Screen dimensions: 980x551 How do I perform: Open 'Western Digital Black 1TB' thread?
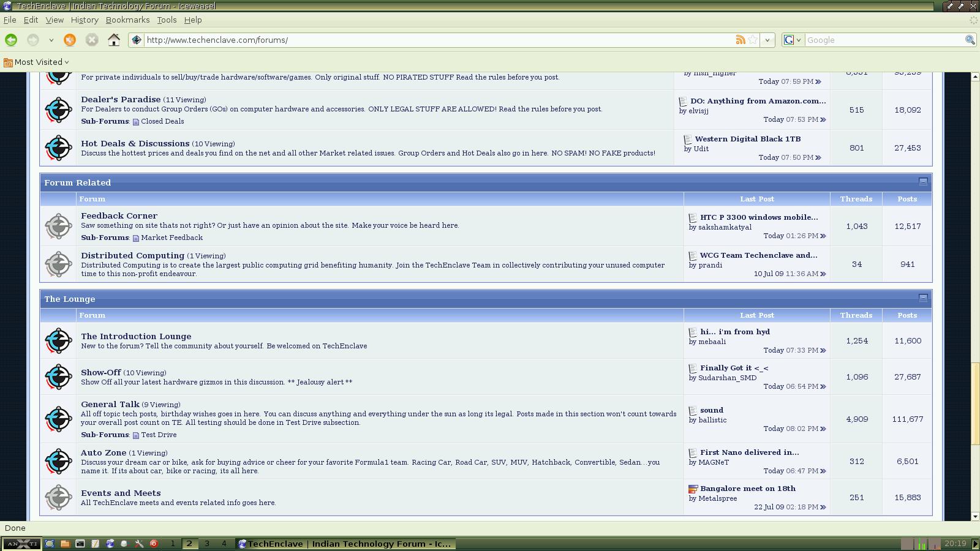(748, 139)
